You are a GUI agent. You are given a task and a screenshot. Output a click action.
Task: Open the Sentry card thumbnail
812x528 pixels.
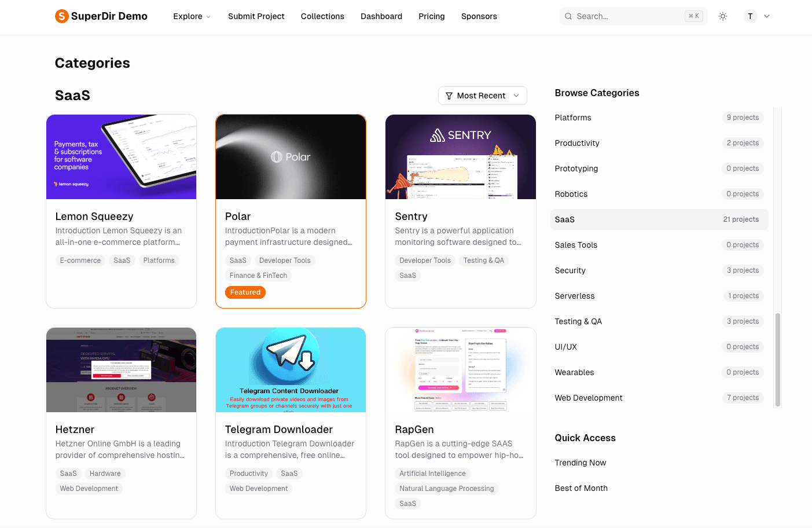click(x=461, y=157)
